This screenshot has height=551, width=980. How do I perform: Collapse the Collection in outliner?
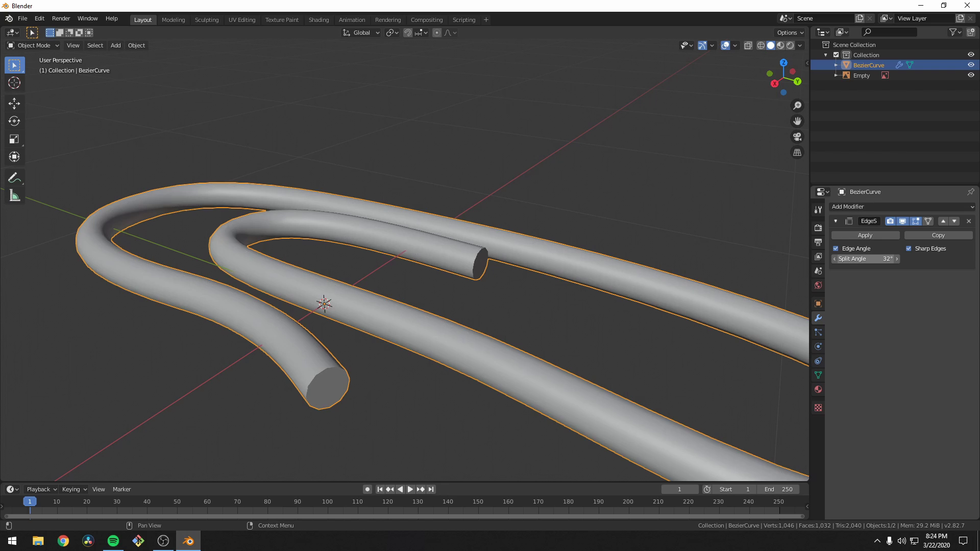coord(826,55)
